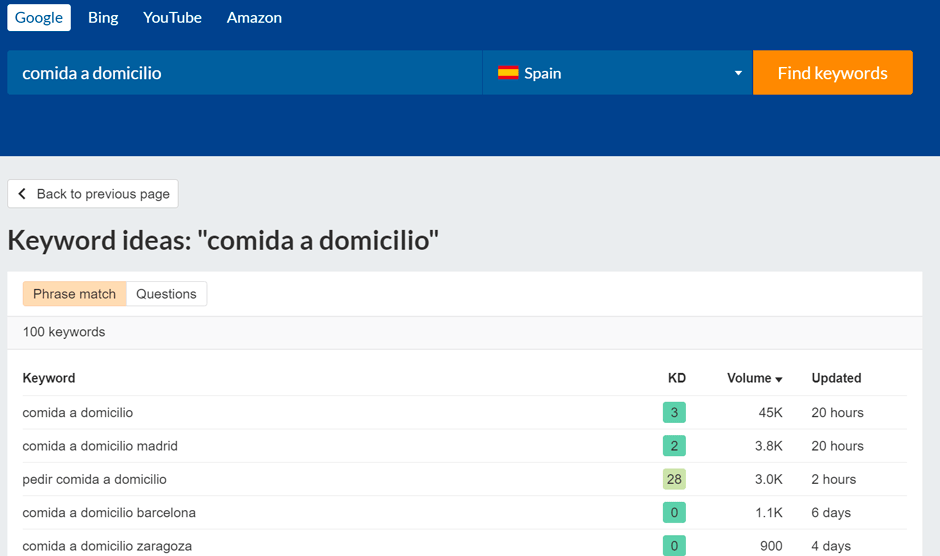Click the KD column header
This screenshot has height=556, width=940.
coord(677,378)
